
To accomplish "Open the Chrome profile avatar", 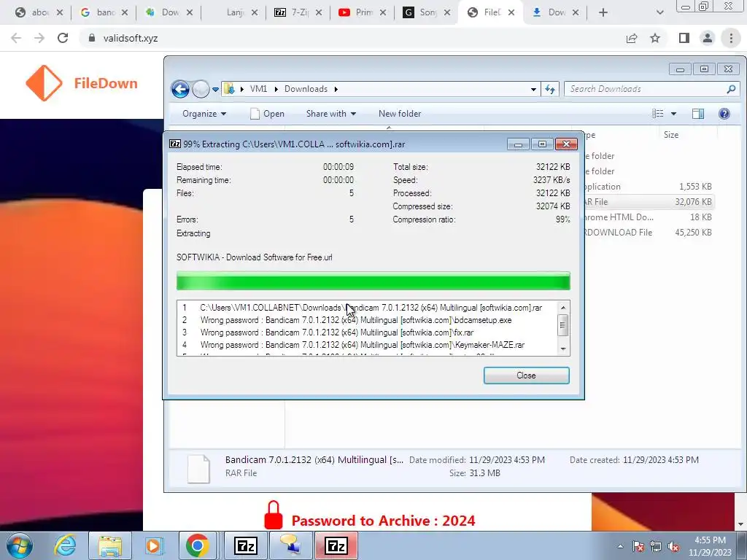I will (708, 38).
